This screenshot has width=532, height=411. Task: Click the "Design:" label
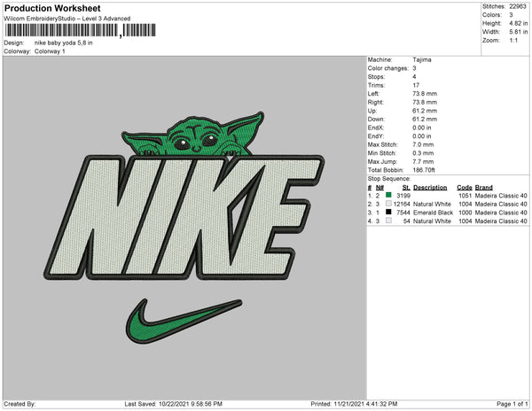pyautogui.click(x=14, y=43)
